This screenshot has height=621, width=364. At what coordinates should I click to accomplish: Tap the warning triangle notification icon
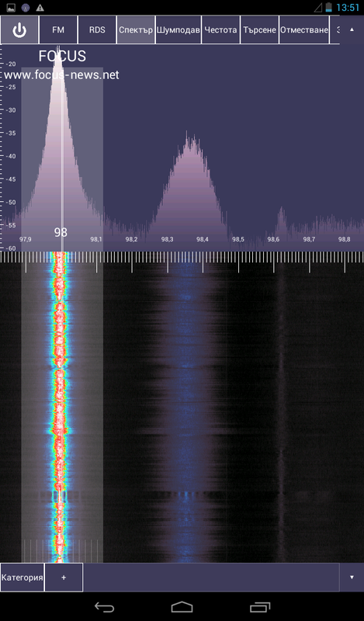click(x=40, y=8)
